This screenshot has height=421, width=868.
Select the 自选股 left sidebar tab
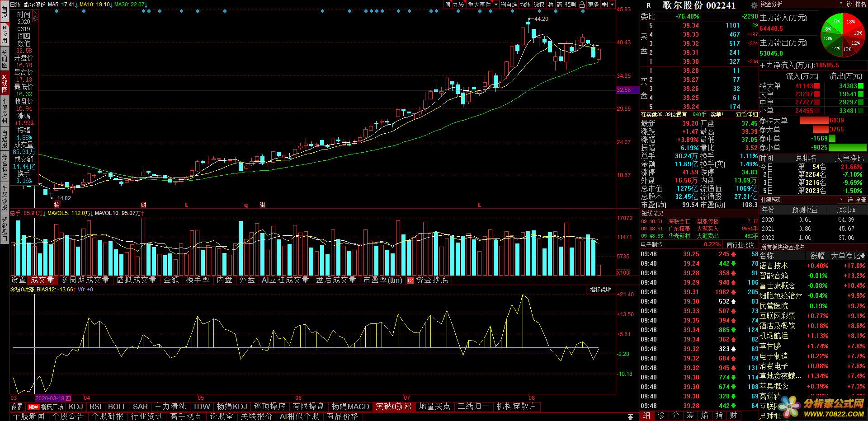click(5, 138)
